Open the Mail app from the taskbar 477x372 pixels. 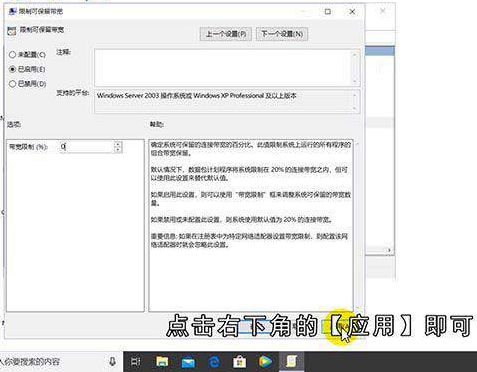point(188,362)
